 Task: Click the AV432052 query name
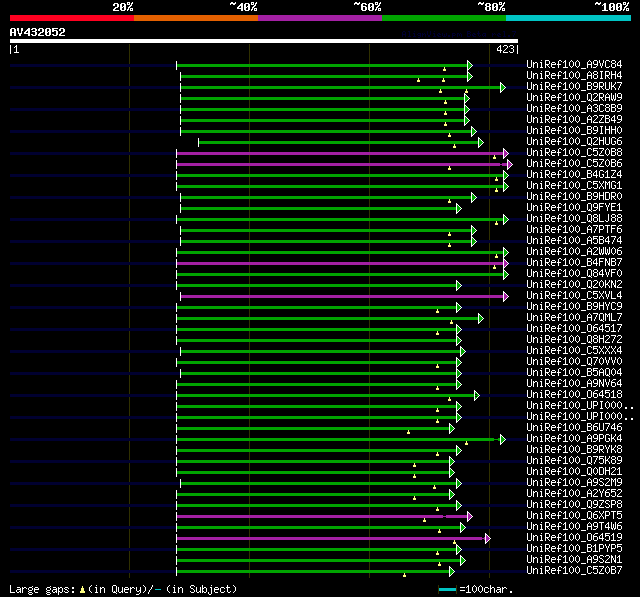[38, 32]
